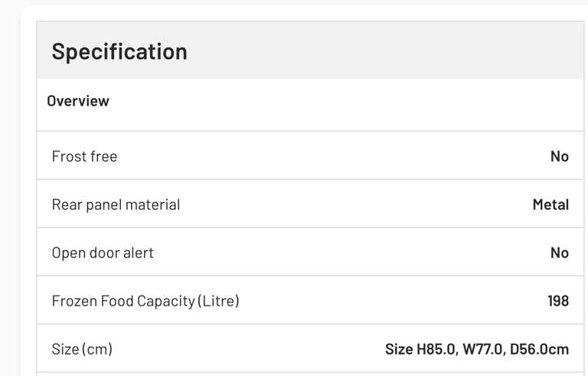This screenshot has width=588, height=376.
Task: Select the H85.0 height value
Action: [436, 349]
